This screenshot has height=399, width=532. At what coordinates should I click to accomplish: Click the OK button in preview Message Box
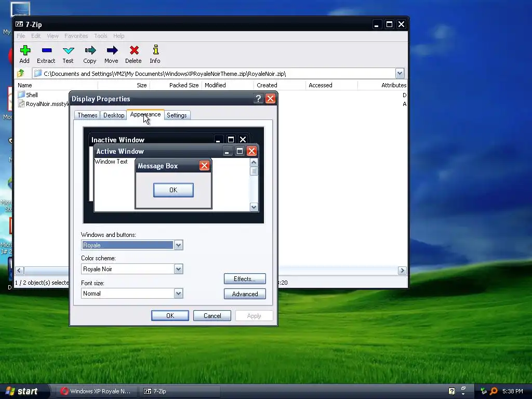174,190
